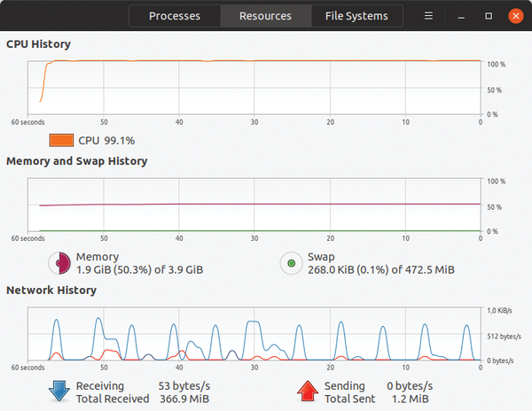
Task: Click the Memory and Swap History heading
Action: pos(76,161)
